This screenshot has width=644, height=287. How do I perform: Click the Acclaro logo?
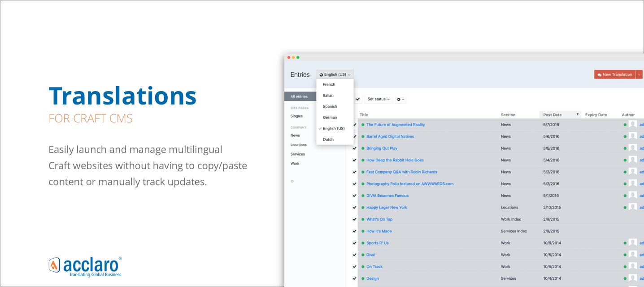[85, 266]
